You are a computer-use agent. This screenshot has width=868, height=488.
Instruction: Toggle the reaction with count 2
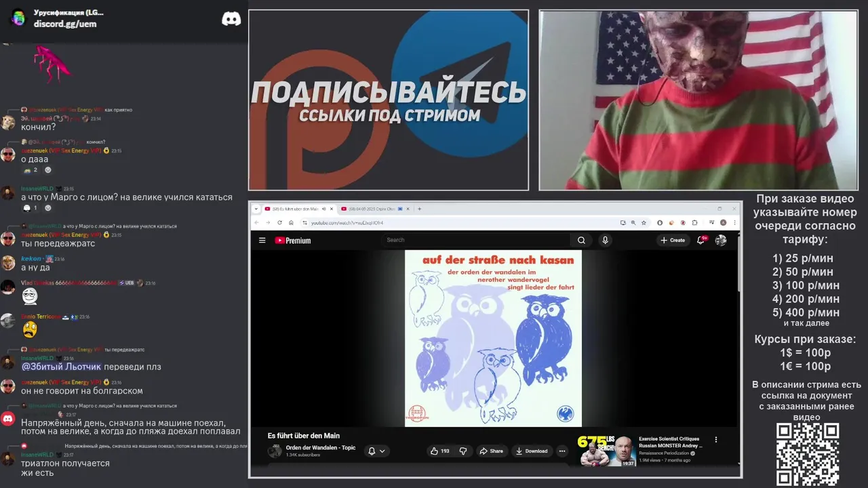point(31,170)
